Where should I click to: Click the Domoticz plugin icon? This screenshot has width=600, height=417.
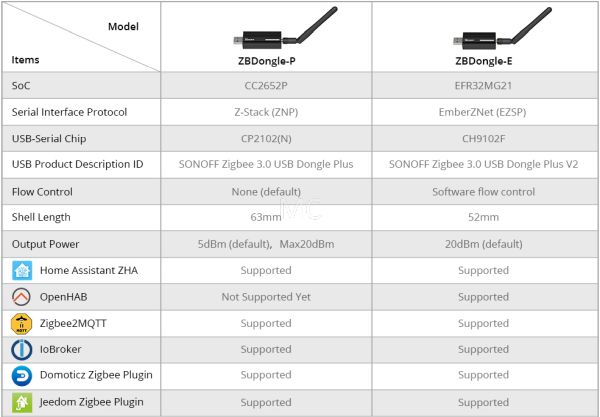point(22,376)
